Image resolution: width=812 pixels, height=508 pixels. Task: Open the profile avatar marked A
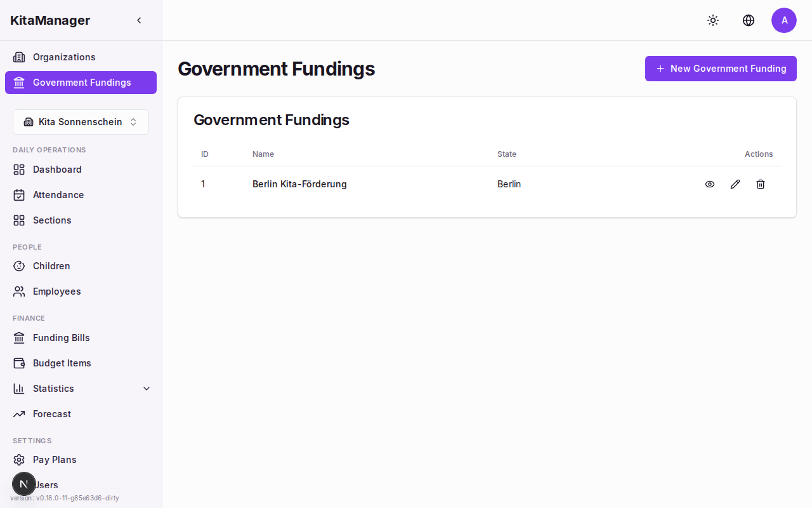pos(784,20)
